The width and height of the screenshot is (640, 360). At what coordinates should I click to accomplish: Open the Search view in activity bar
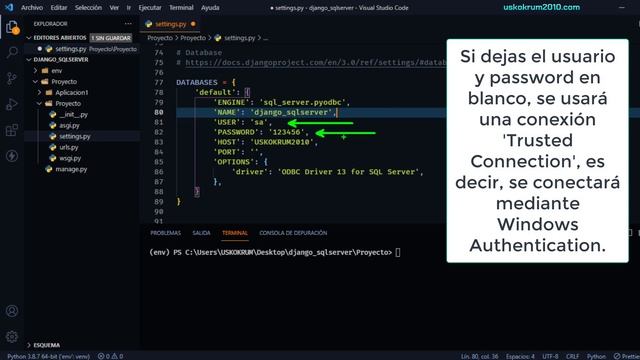(x=12, y=52)
